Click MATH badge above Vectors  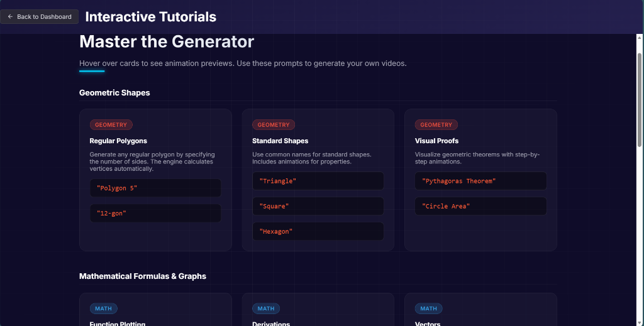(x=428, y=308)
